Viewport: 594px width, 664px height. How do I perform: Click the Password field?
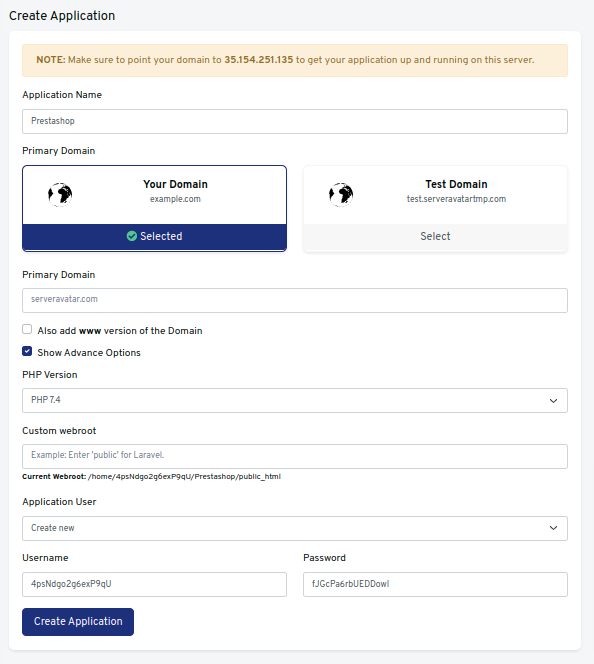pyautogui.click(x=435, y=584)
